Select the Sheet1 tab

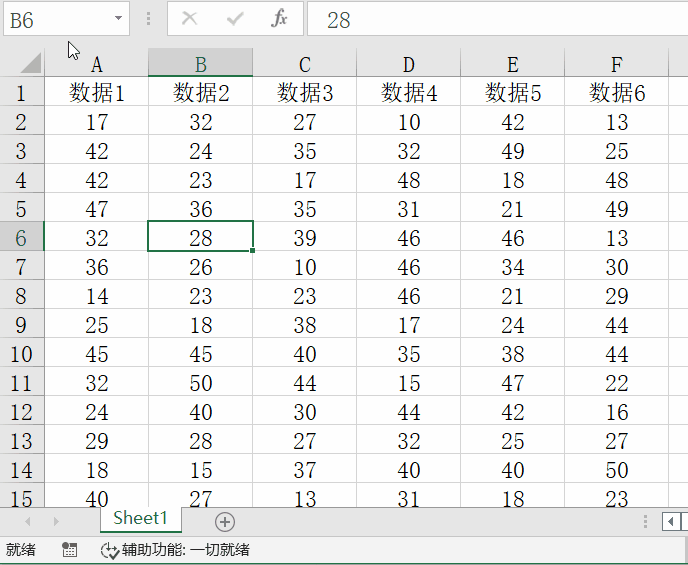pos(141,519)
